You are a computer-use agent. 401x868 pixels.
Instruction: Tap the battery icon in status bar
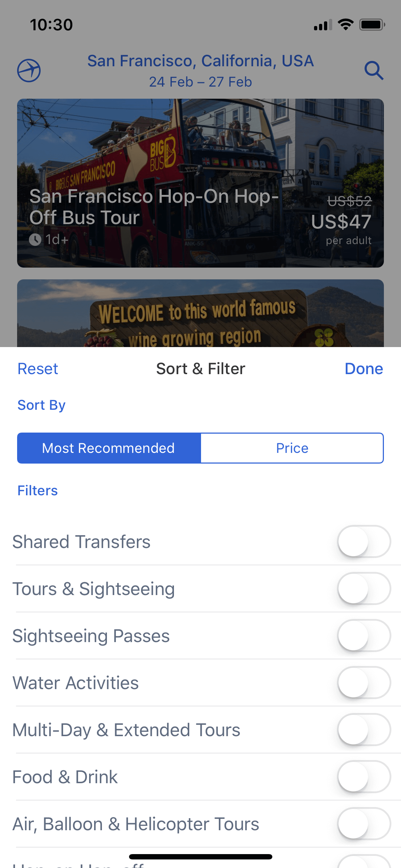point(372,25)
